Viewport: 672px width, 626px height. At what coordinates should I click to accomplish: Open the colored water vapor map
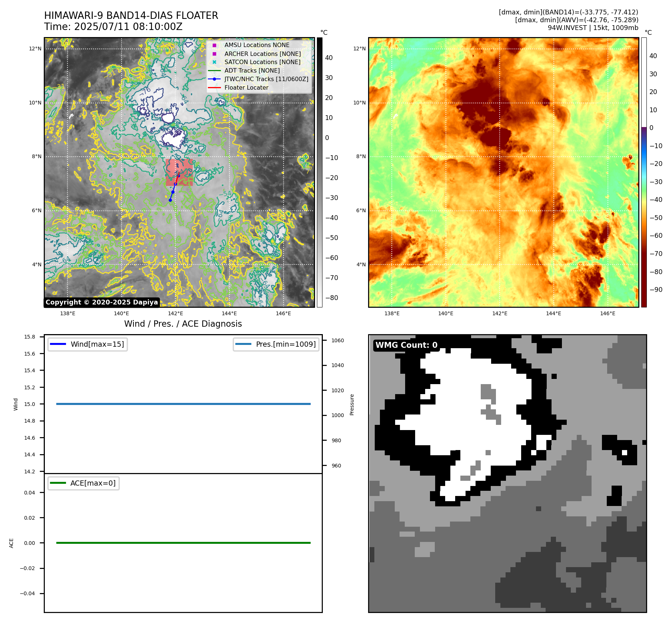pyautogui.click(x=504, y=172)
